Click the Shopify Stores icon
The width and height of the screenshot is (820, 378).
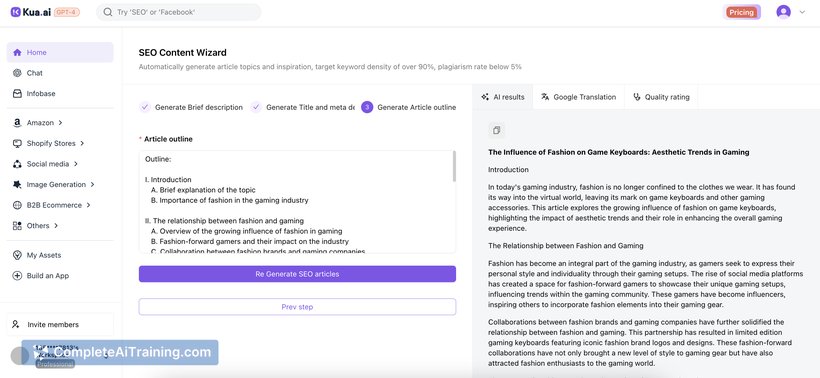17,143
